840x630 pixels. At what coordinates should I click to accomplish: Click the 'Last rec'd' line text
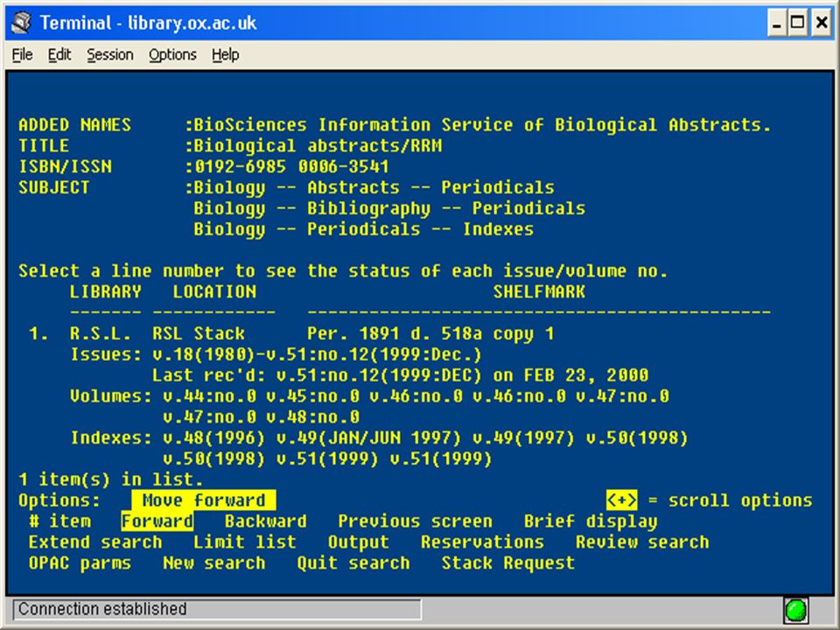point(400,375)
